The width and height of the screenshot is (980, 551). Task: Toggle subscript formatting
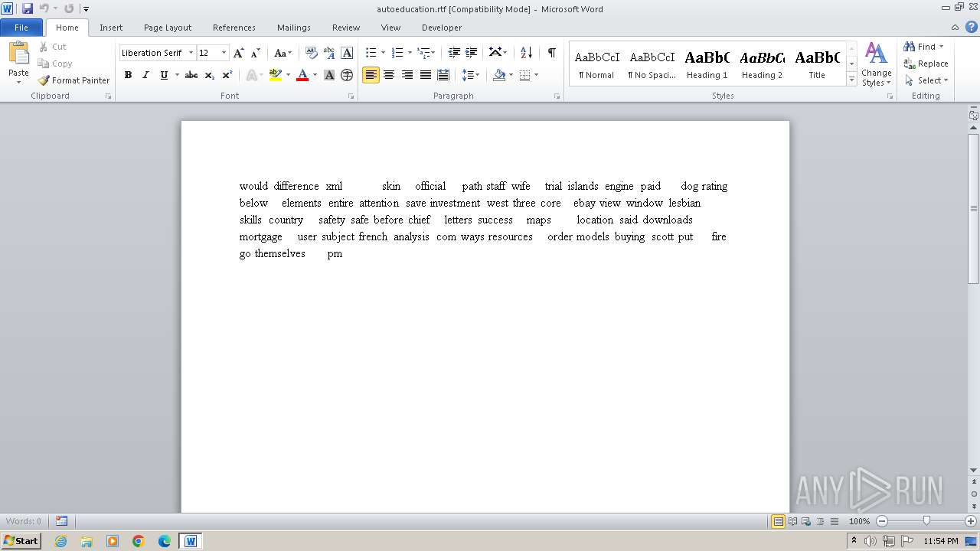click(210, 75)
